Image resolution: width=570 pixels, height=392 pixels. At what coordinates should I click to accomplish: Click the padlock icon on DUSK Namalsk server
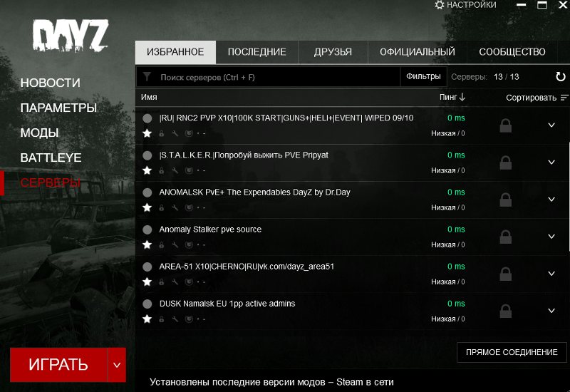pos(505,311)
